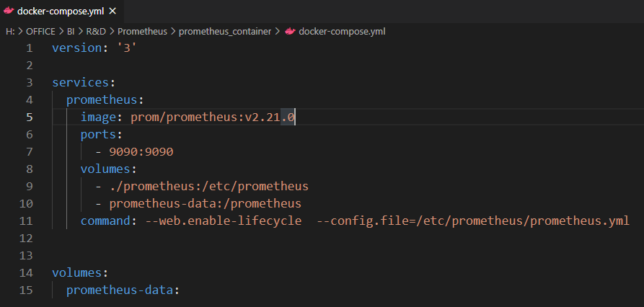Open the Prometheus breadcrumb folder
644x307 pixels.
(x=142, y=32)
